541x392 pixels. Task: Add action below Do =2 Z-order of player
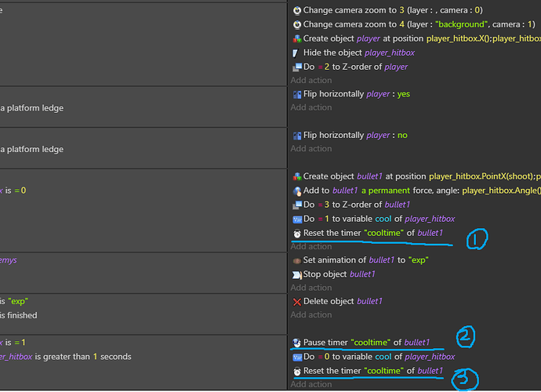tap(311, 81)
